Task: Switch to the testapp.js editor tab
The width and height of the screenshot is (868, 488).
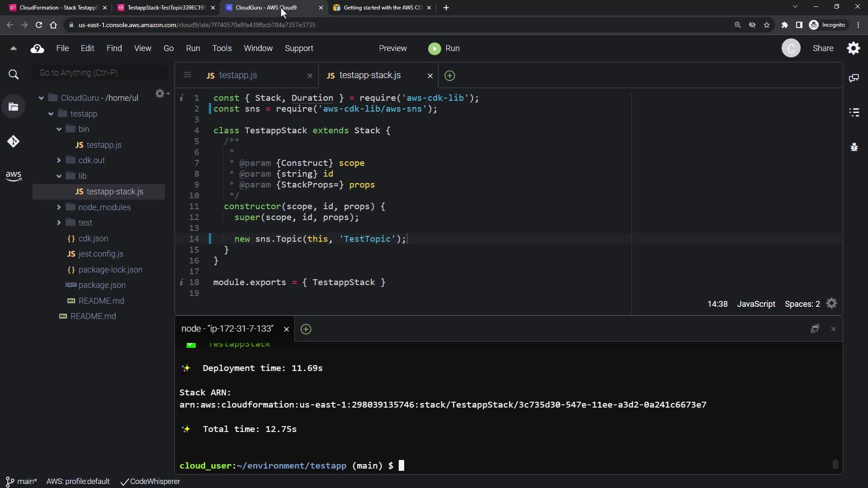Action: coord(238,75)
